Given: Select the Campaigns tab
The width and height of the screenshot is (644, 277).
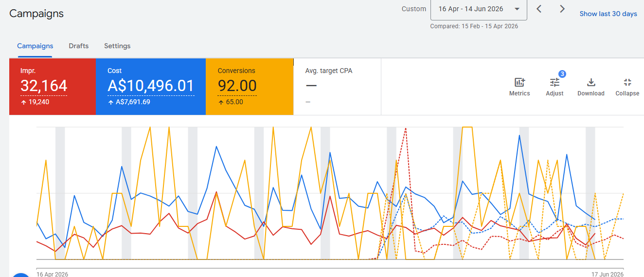Looking at the screenshot, I should pos(35,46).
